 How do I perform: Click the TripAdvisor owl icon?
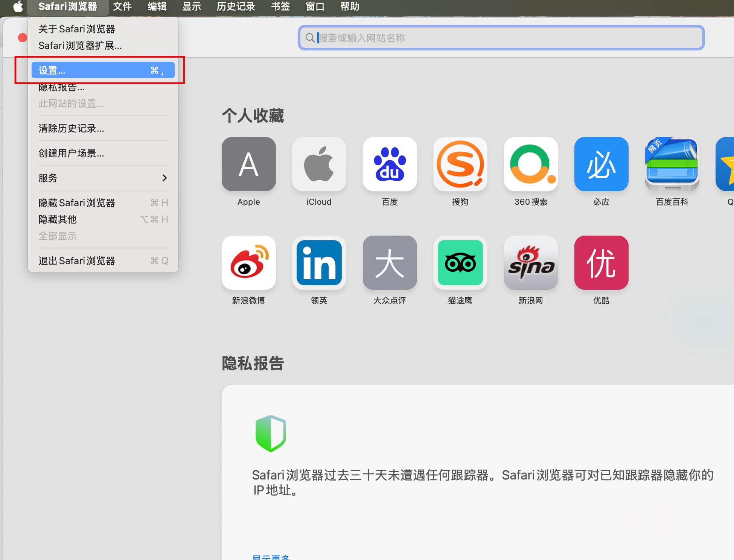[x=460, y=263]
